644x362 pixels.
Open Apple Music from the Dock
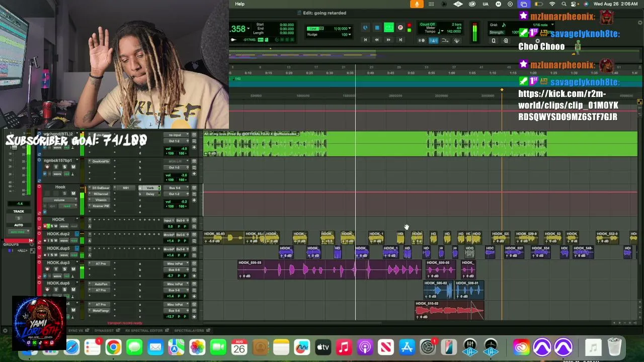tap(344, 347)
